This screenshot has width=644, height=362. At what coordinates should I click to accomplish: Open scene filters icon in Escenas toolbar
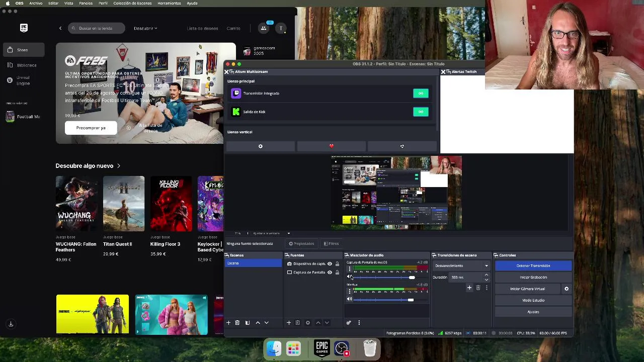point(248,323)
